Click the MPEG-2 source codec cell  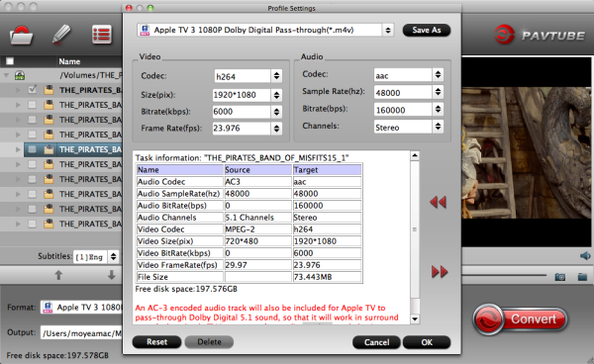click(x=257, y=229)
